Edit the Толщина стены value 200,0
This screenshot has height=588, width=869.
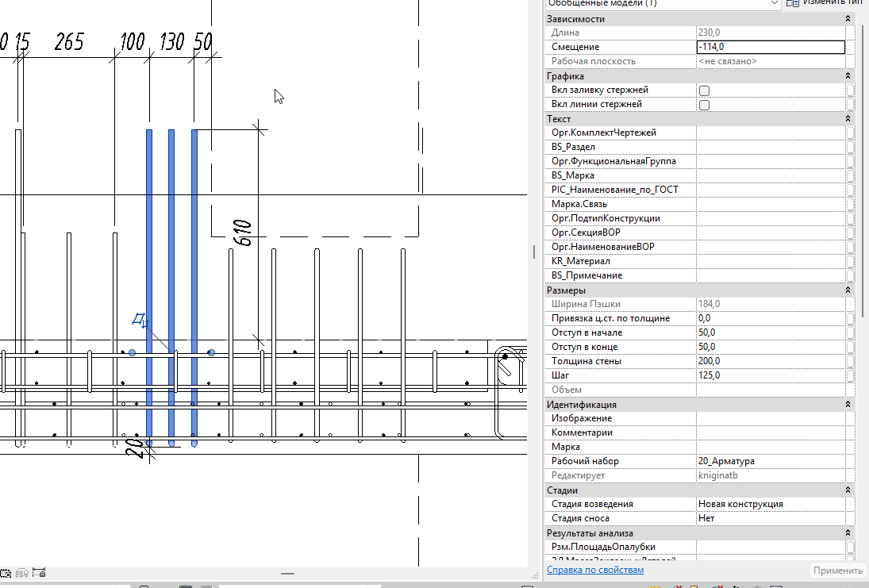(771, 361)
